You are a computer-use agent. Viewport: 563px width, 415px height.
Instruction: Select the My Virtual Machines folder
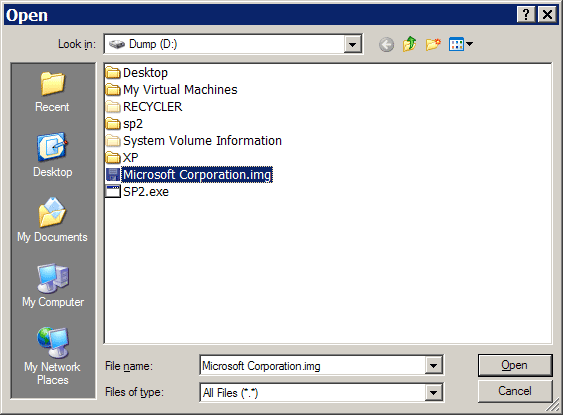[172, 89]
